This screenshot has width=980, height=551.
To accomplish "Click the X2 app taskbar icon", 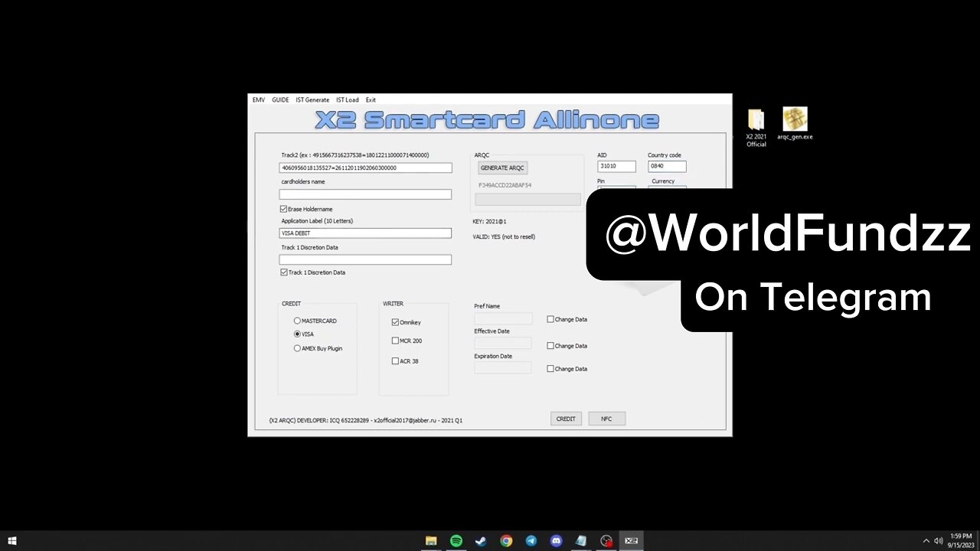I will click(632, 541).
